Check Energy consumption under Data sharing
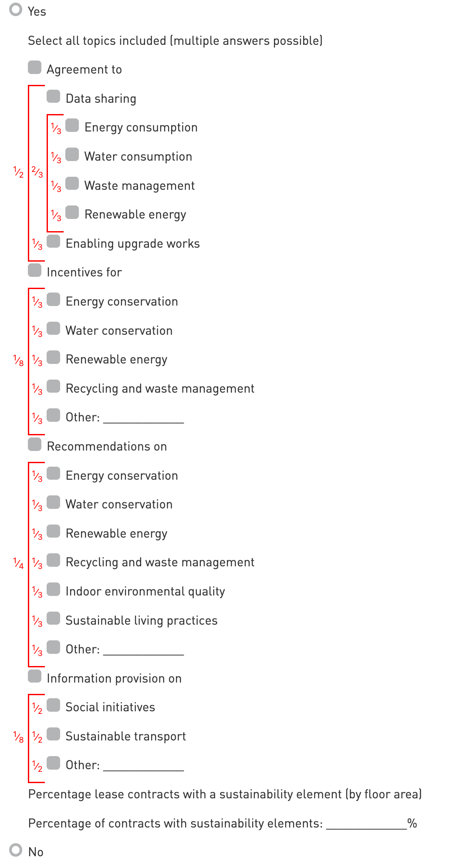453x868 pixels. (x=72, y=125)
